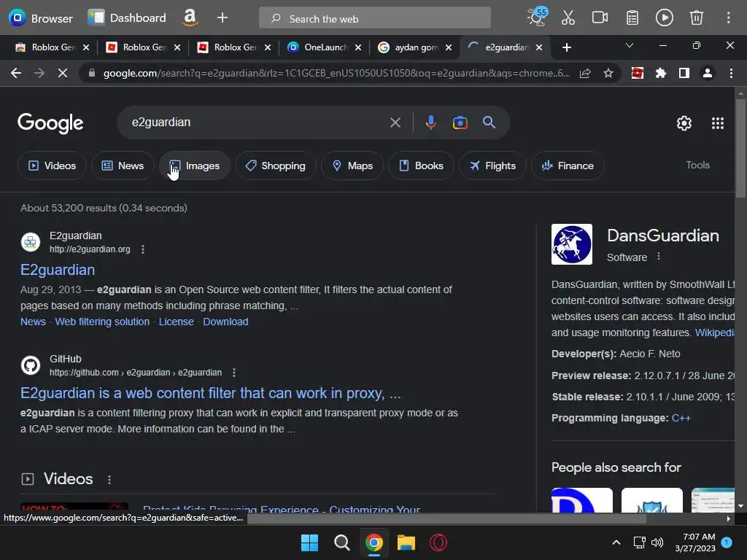The height and width of the screenshot is (560, 747).
Task: Show hidden system tray icons
Action: tap(616, 542)
